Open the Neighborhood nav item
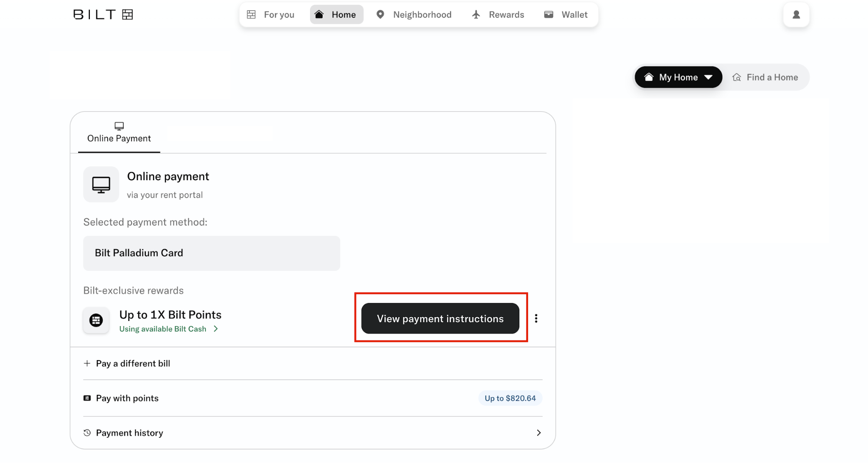 point(414,14)
